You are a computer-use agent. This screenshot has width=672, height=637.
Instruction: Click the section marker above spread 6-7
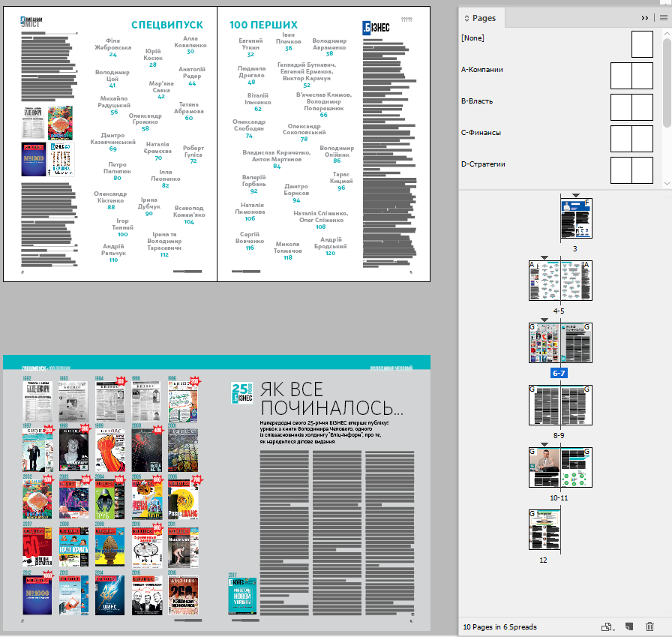click(x=544, y=320)
